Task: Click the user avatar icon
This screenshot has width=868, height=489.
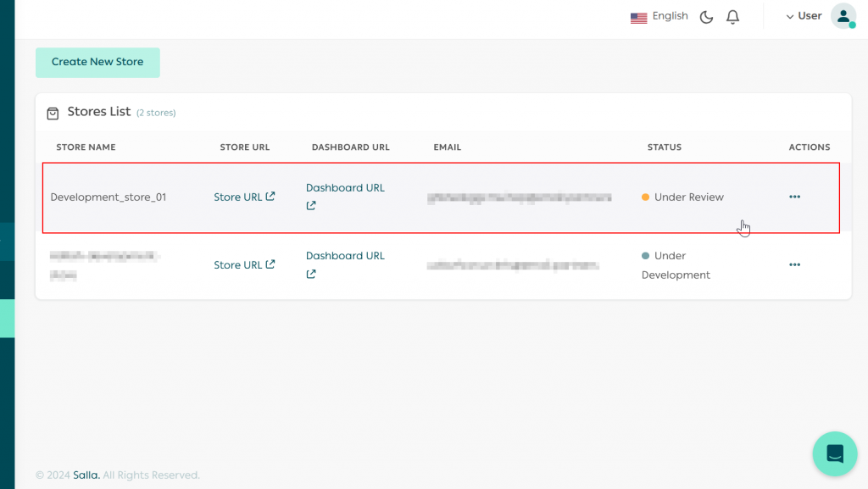Action: [x=843, y=16]
